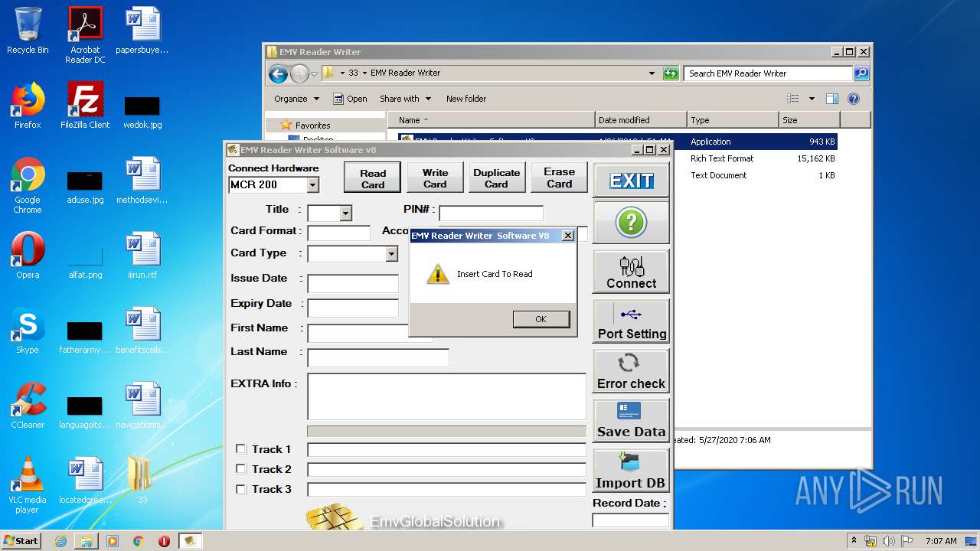The width and height of the screenshot is (980, 551).
Task: Open Explorer help question mark icon
Action: tap(854, 99)
